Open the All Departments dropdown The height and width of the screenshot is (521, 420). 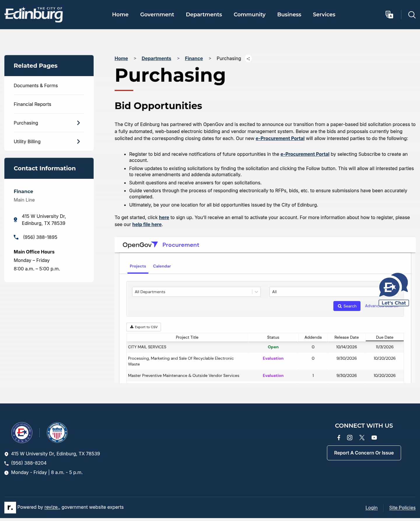(x=196, y=292)
